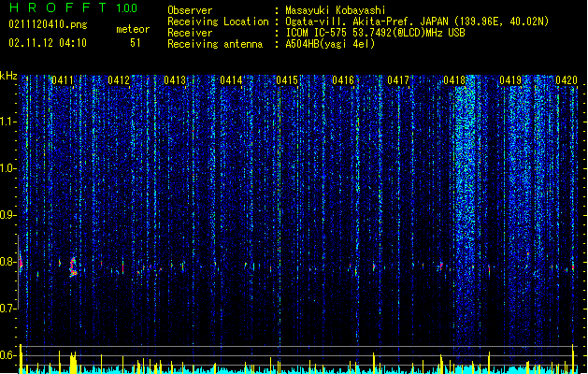Image resolution: width=588 pixels, height=374 pixels.
Task: Click the 0419 time marker
Action: click(510, 80)
